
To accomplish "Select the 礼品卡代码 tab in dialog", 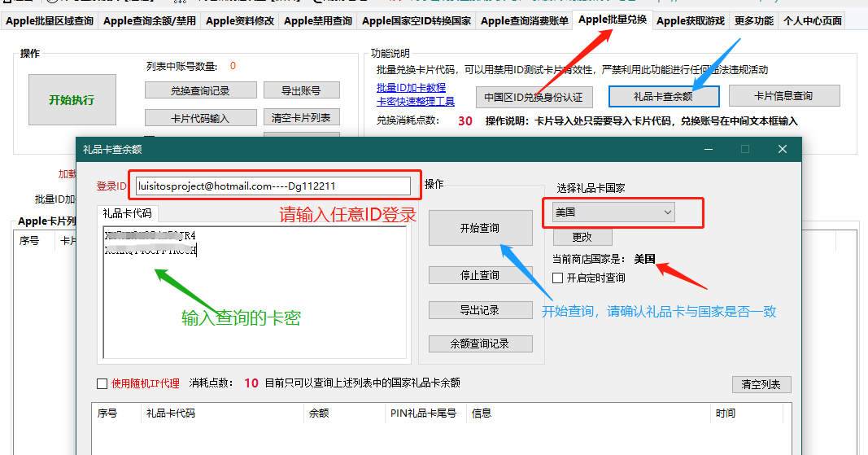I will click(128, 213).
